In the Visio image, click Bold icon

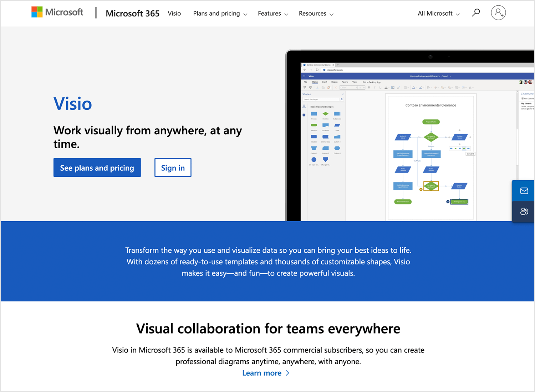point(369,87)
